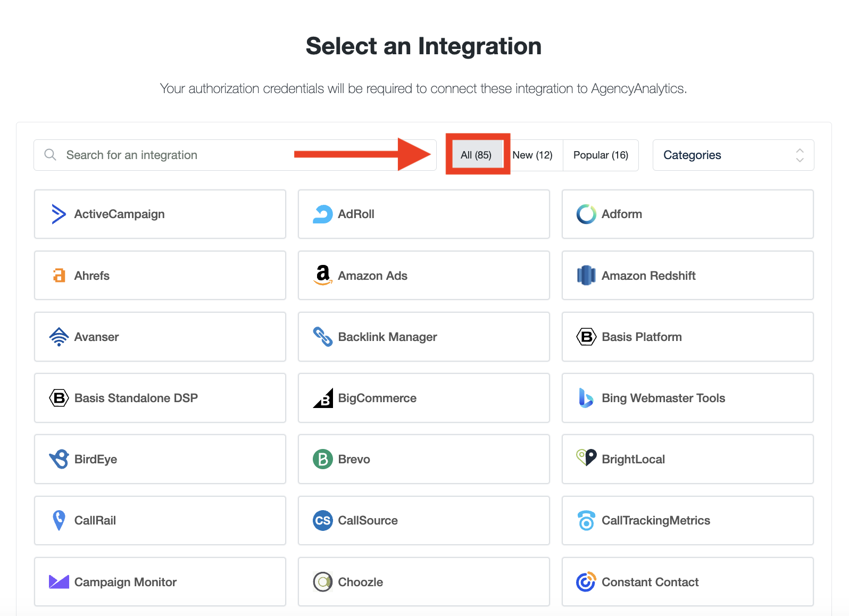Choose the Brevo integration card

point(424,459)
